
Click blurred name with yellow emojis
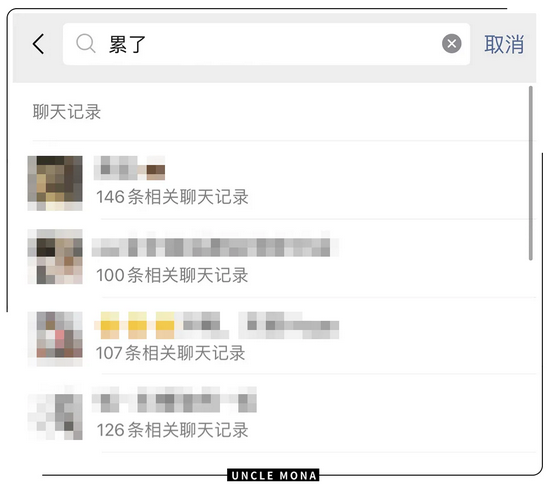[x=217, y=325]
